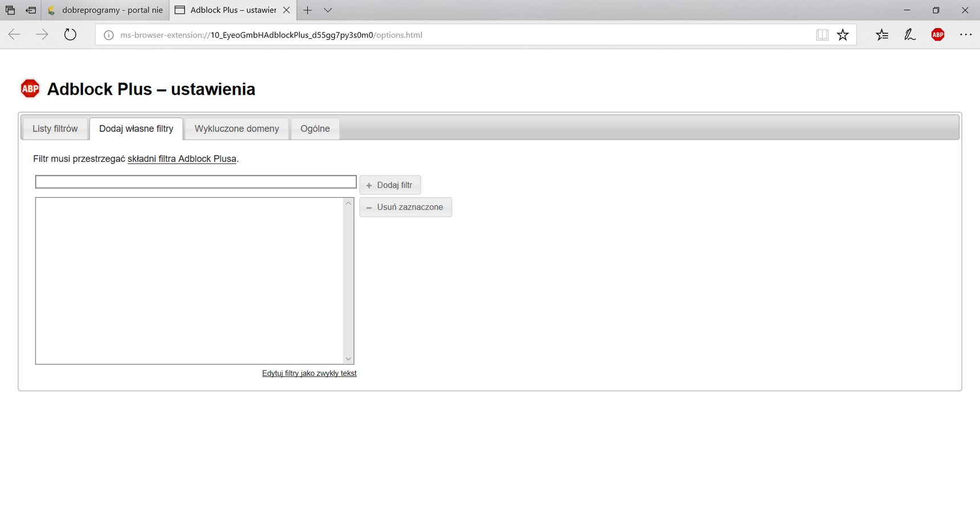Click the Adblock Plus extension icon in toolbar
The image size is (980, 526).
click(937, 35)
